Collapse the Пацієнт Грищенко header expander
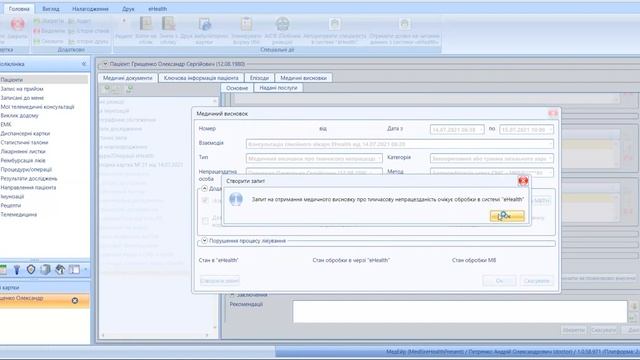This screenshot has height=360, width=640. click(x=105, y=64)
